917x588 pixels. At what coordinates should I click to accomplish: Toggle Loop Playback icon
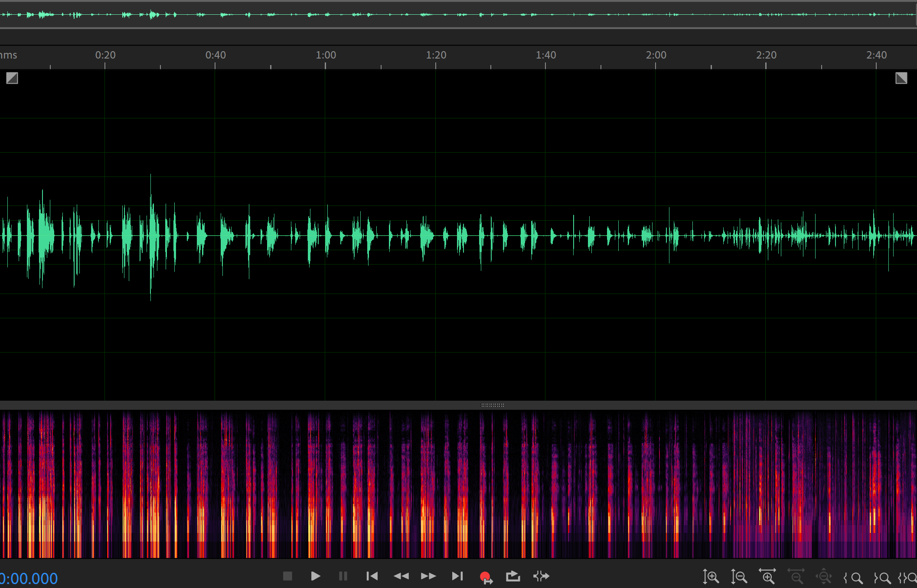pyautogui.click(x=513, y=576)
